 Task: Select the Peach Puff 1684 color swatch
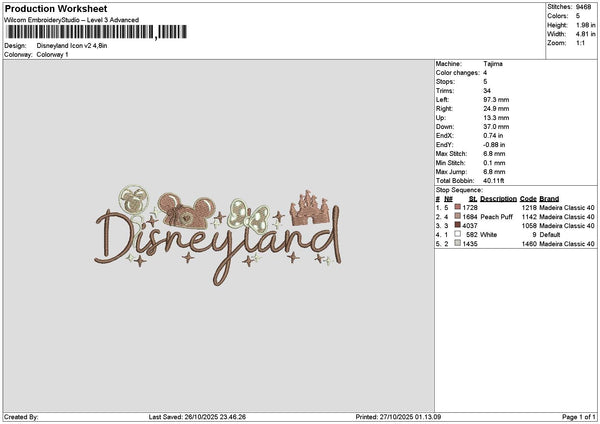457,216
